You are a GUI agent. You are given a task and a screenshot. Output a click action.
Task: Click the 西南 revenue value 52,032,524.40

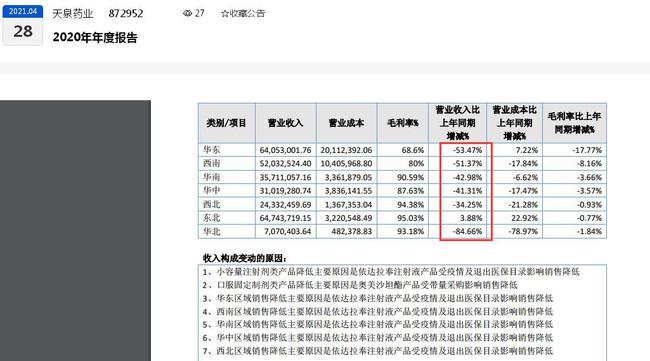[x=285, y=164]
